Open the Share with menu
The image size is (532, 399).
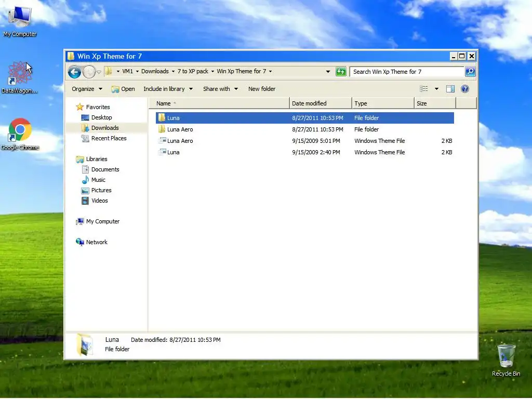[220, 89]
